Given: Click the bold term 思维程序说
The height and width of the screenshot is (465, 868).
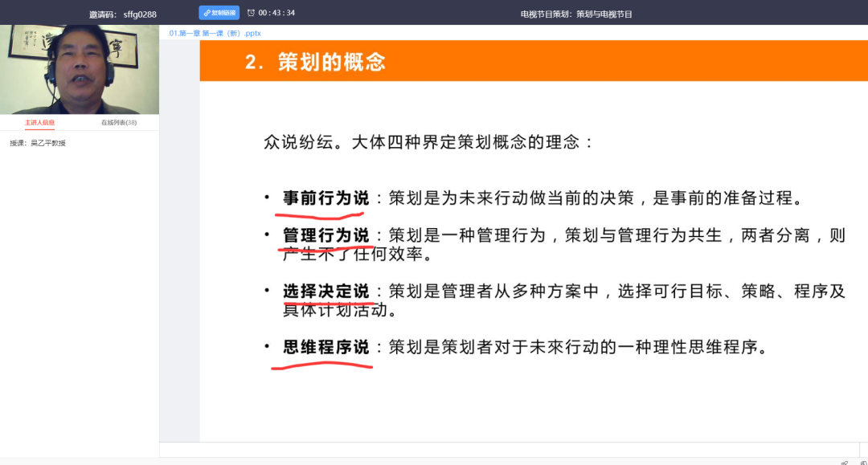Looking at the screenshot, I should click(325, 347).
